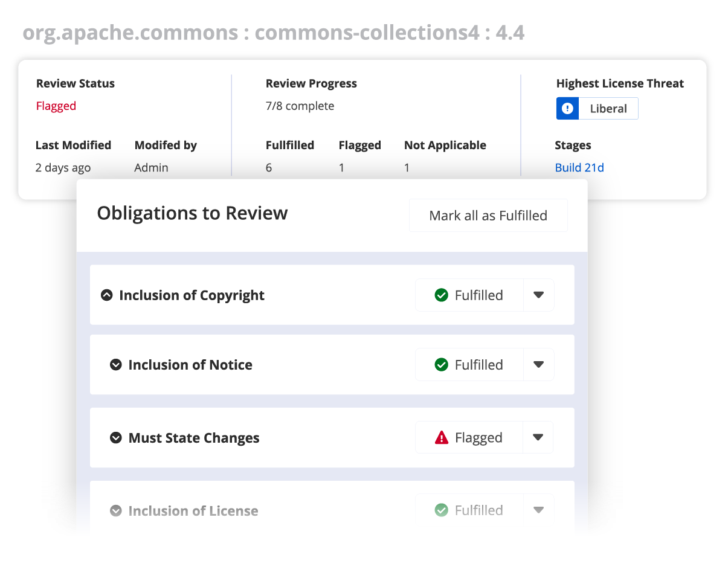Click the 7/8 complete progress text
Viewport: 728px width, 584px height.
tap(300, 106)
